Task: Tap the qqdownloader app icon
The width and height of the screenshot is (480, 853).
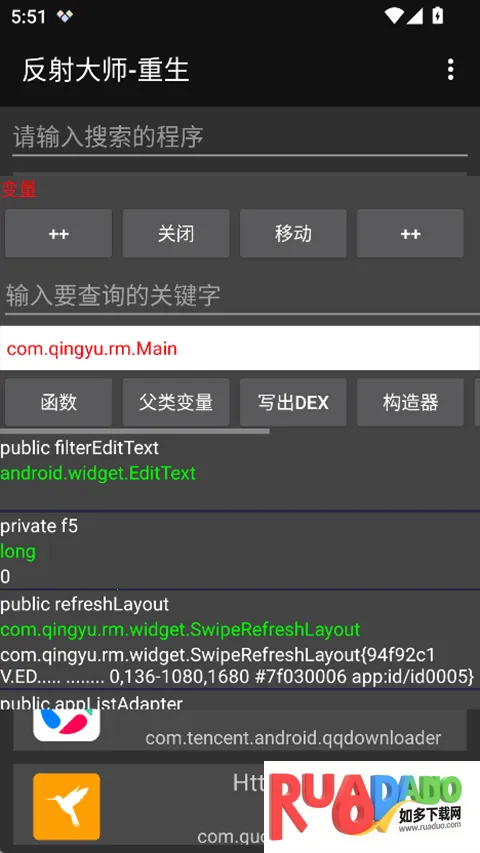Action: click(66, 725)
